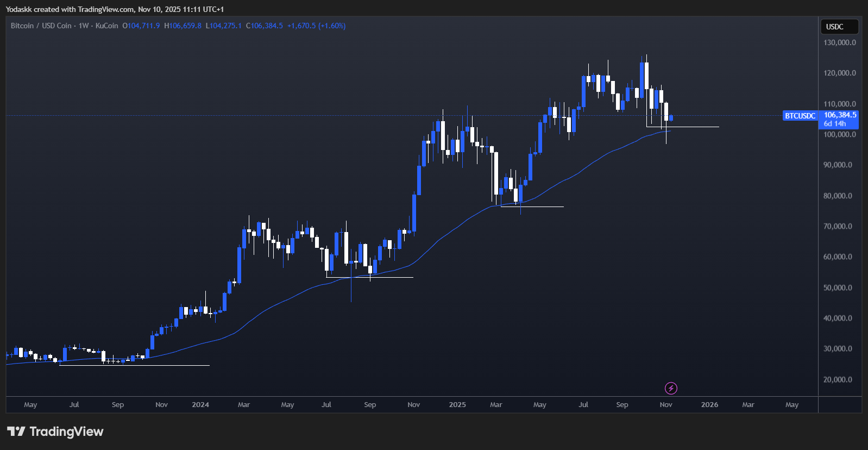Viewport: 868px width, 450px height.
Task: Click the 2026 label on time axis
Action: [709, 405]
